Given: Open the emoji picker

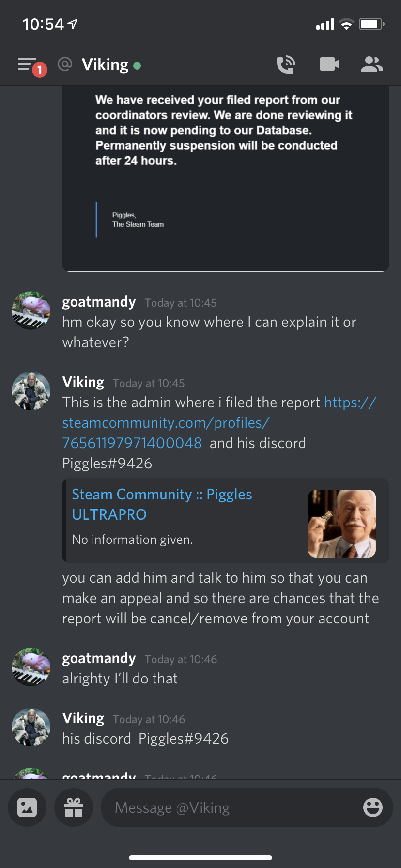Looking at the screenshot, I should (x=373, y=807).
